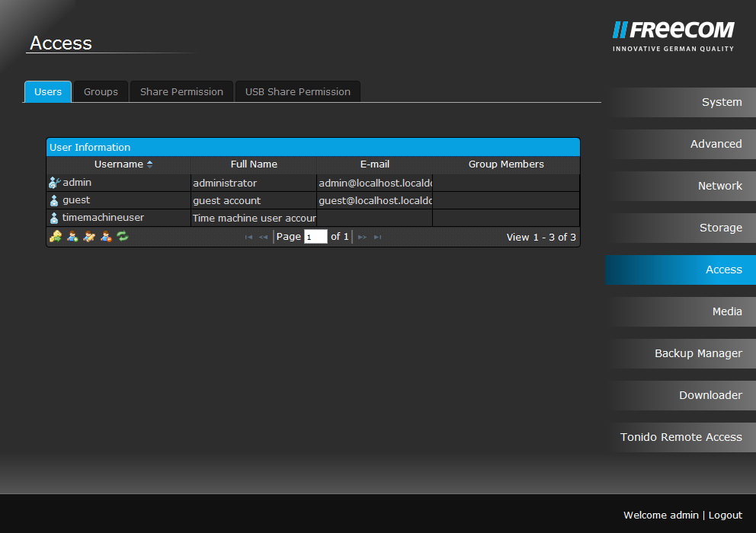This screenshot has height=533, width=756.
Task: Click the add user icon
Action: tap(73, 236)
